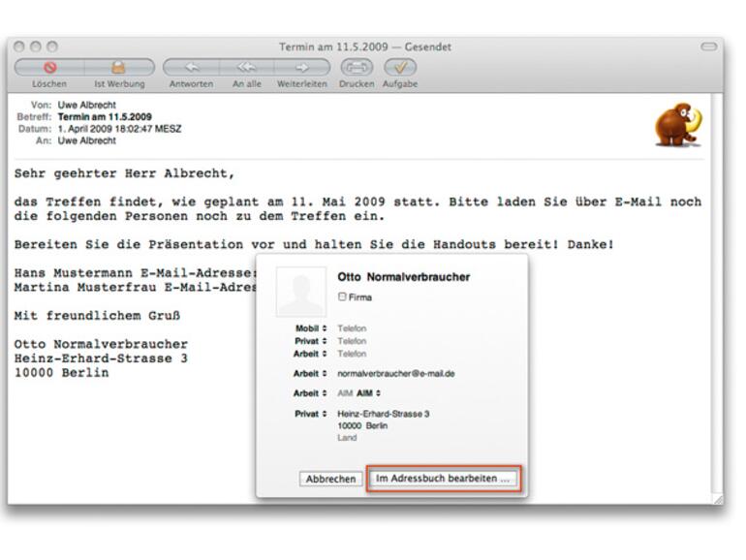Click 10000 Berlin in email signature

tap(61, 373)
